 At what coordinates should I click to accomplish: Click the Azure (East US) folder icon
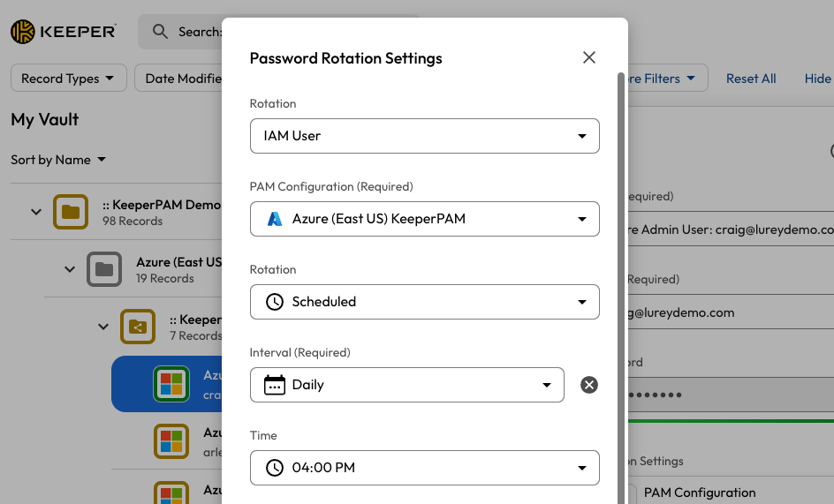coord(103,269)
